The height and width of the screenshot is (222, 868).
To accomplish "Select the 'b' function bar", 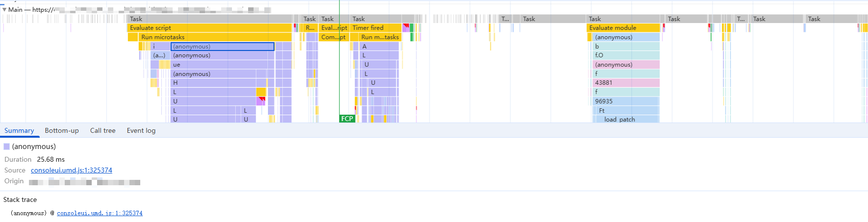I will coord(626,47).
